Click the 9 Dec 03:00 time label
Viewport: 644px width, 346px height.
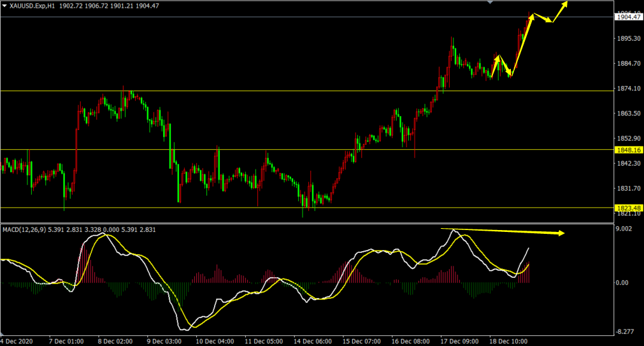point(164,341)
